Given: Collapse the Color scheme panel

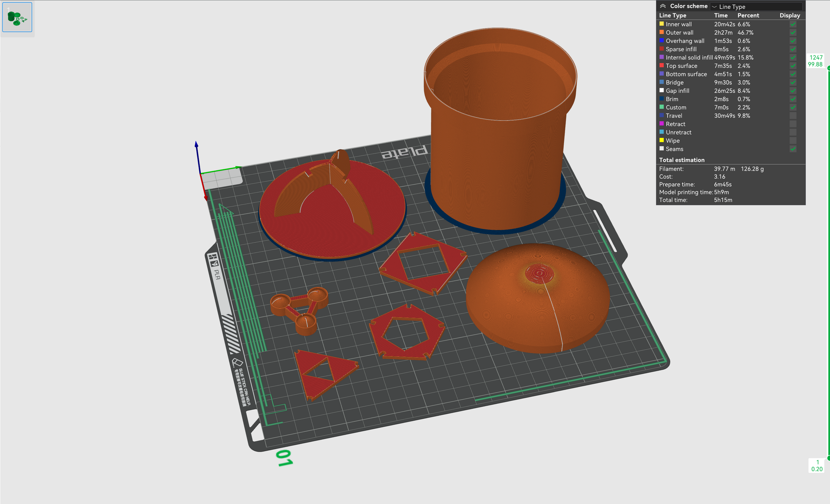Looking at the screenshot, I should click(x=663, y=6).
